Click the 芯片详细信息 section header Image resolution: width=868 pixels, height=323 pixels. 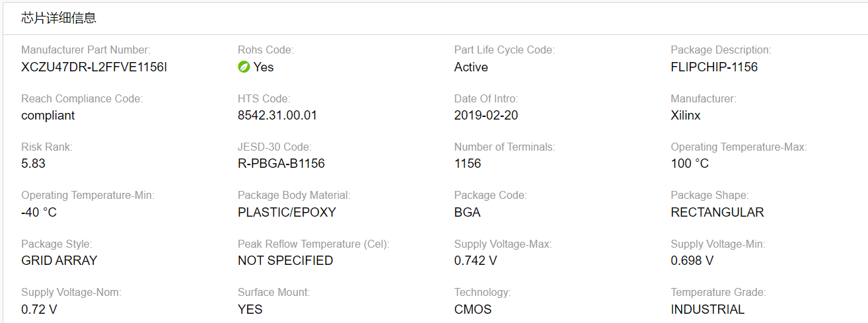(59, 18)
